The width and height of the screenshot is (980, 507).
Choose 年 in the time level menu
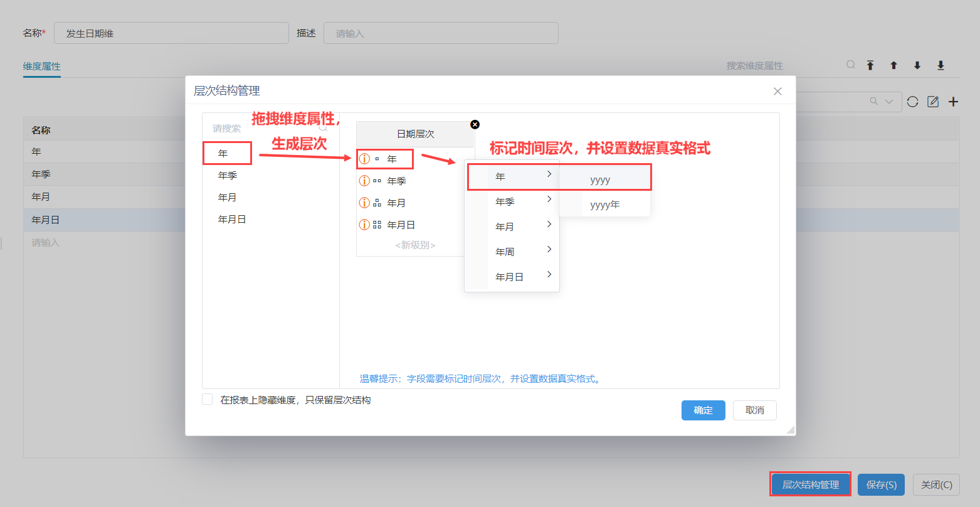point(512,176)
